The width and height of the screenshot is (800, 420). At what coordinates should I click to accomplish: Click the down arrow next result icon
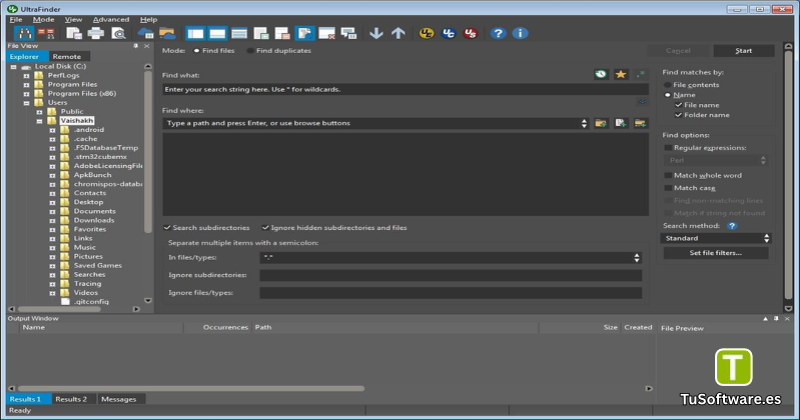coord(376,34)
